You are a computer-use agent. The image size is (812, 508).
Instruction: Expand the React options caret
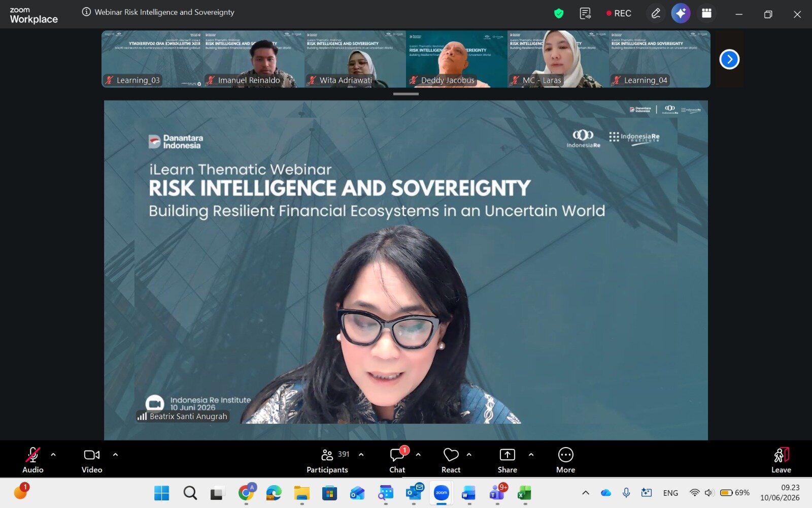coord(469,455)
